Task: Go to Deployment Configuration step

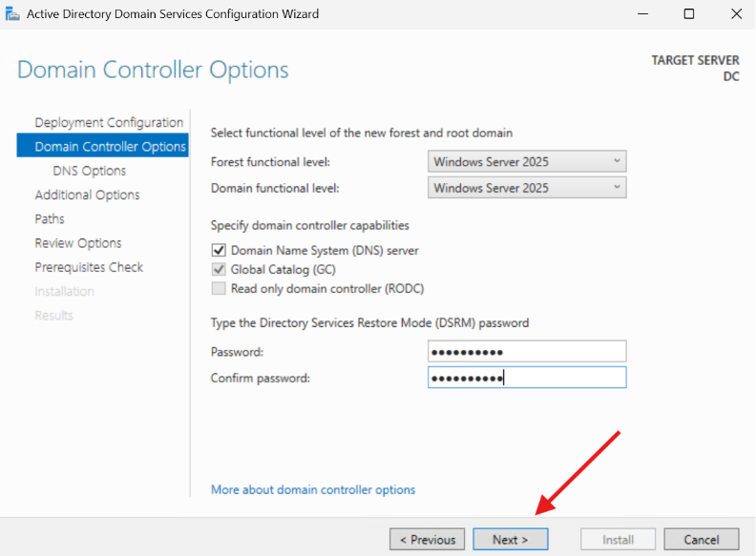Action: (x=109, y=123)
